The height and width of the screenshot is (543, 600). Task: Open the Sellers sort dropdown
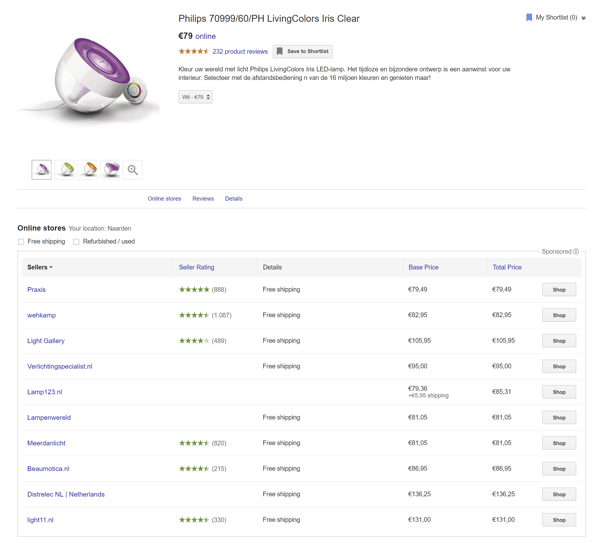40,267
